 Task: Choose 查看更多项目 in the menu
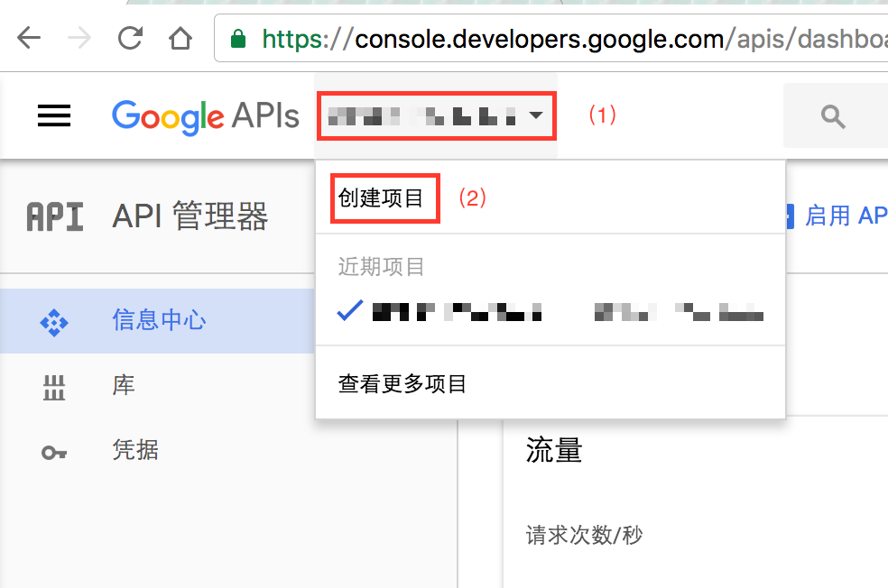[402, 384]
